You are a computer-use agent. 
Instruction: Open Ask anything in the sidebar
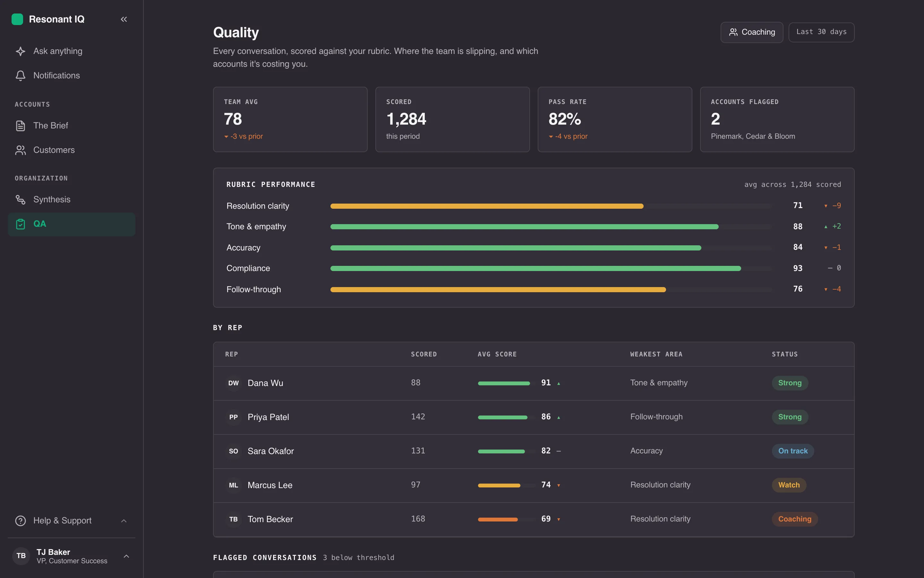point(72,51)
